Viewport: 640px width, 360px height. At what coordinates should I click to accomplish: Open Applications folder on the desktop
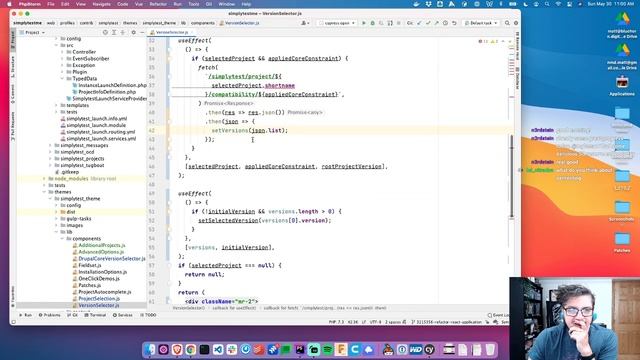point(622,85)
